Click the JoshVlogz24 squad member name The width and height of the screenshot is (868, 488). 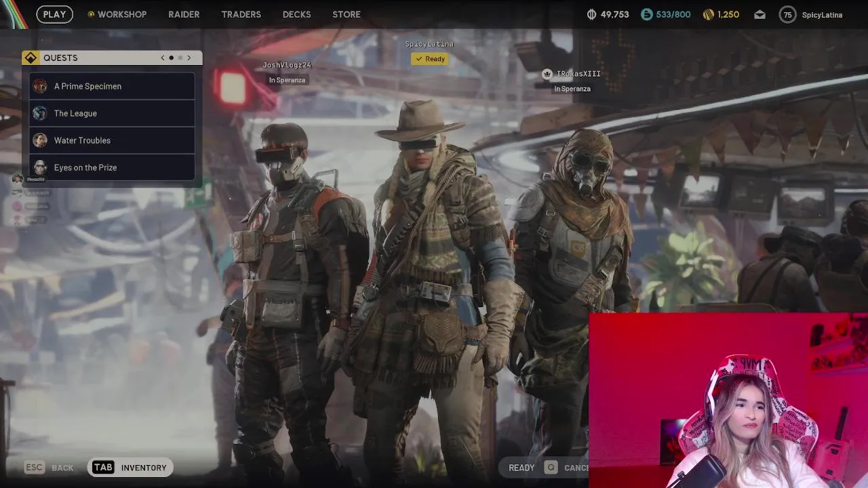click(287, 65)
